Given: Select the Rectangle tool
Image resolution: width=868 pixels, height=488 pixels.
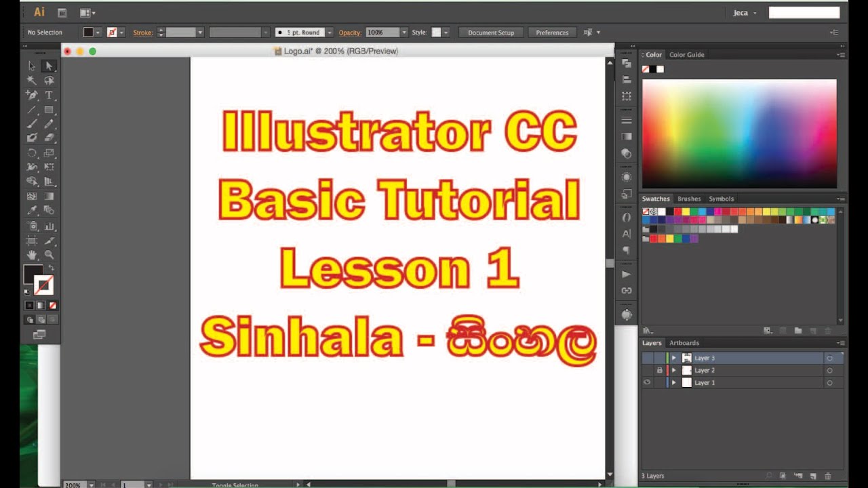Looking at the screenshot, I should click(49, 109).
